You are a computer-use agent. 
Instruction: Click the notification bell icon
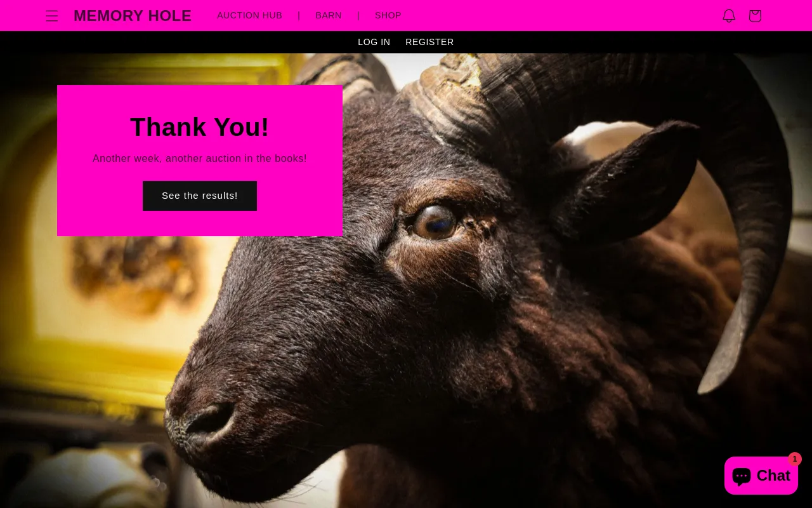pos(729,16)
